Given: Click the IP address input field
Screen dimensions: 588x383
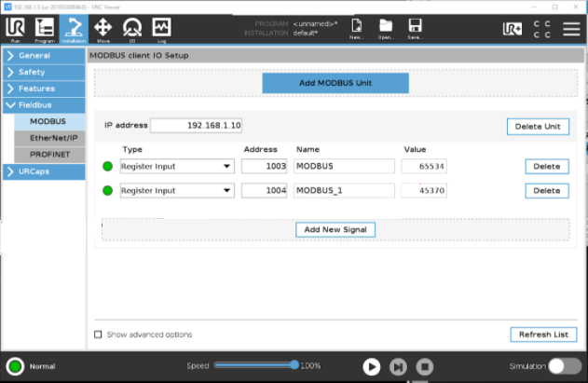Looking at the screenshot, I should pos(196,125).
